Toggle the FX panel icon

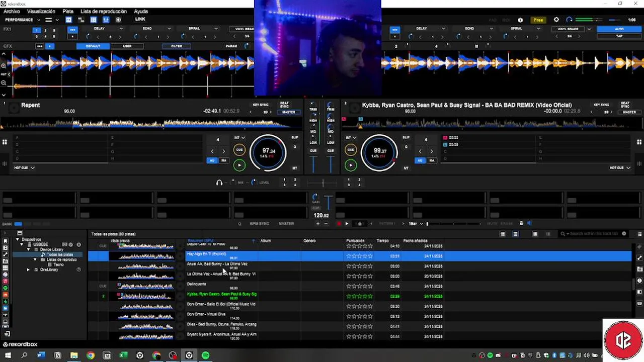pyautogui.click(x=68, y=20)
